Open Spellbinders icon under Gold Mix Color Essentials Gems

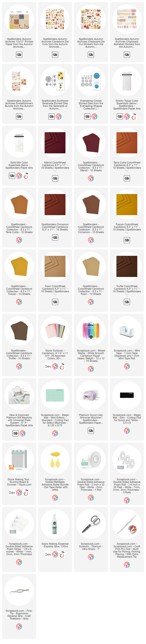[12, 176]
